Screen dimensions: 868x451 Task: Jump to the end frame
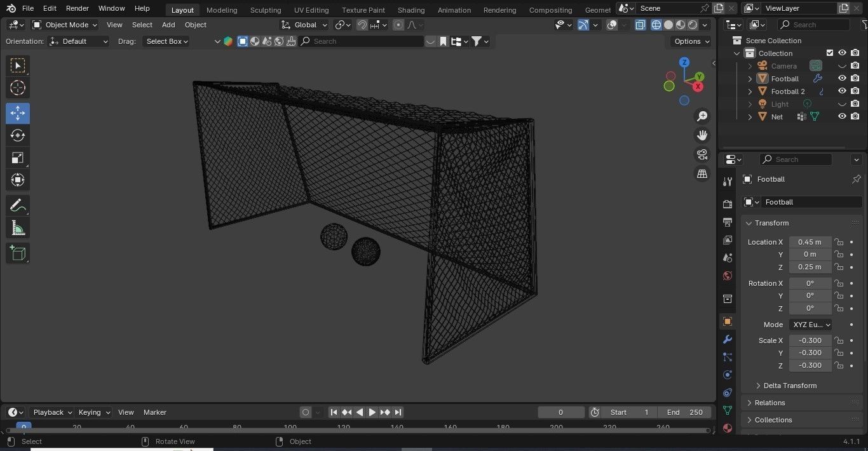point(398,412)
